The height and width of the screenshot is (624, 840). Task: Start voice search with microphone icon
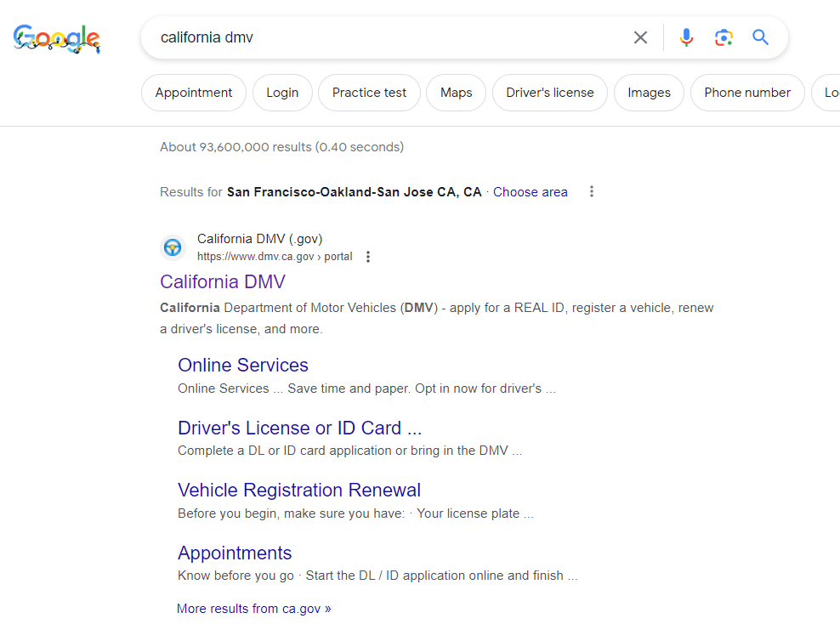coord(686,37)
